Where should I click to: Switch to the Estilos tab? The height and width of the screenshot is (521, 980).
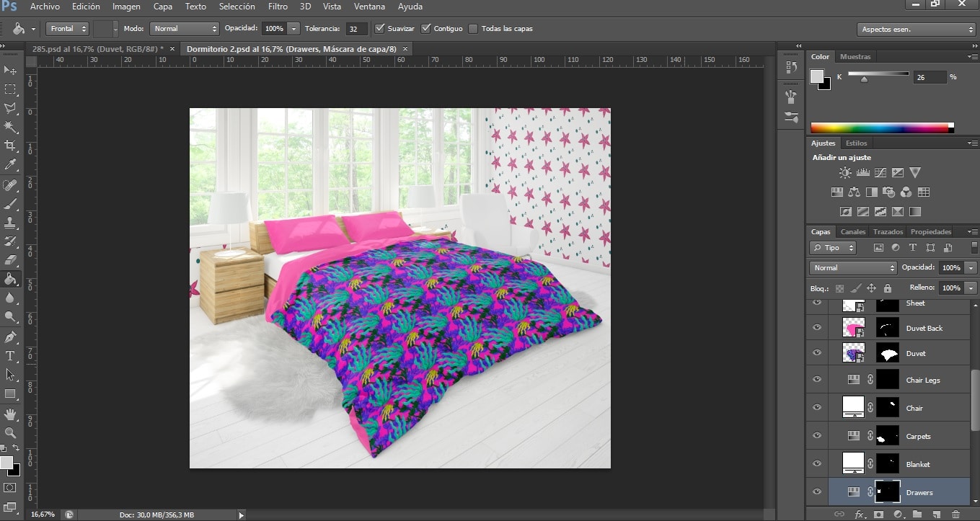point(857,143)
